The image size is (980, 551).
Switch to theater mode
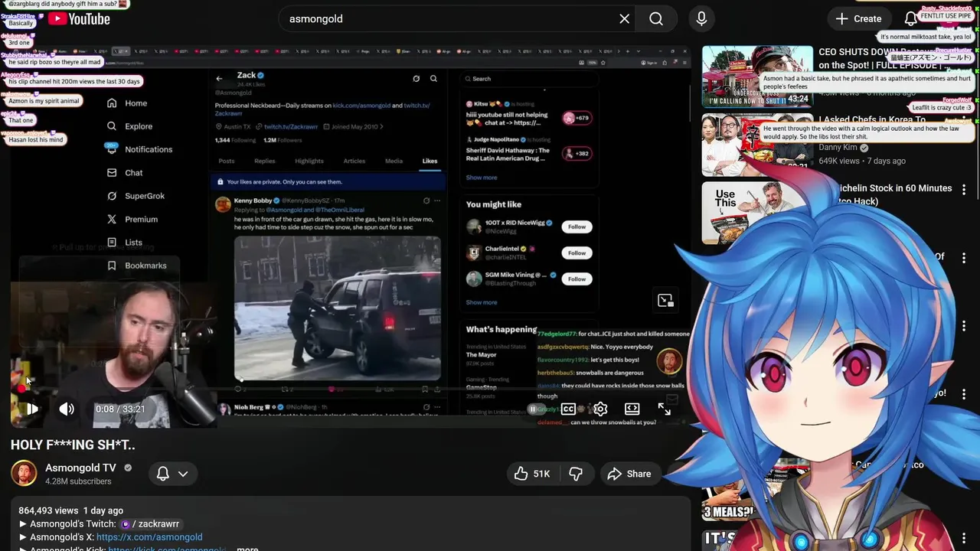632,409
